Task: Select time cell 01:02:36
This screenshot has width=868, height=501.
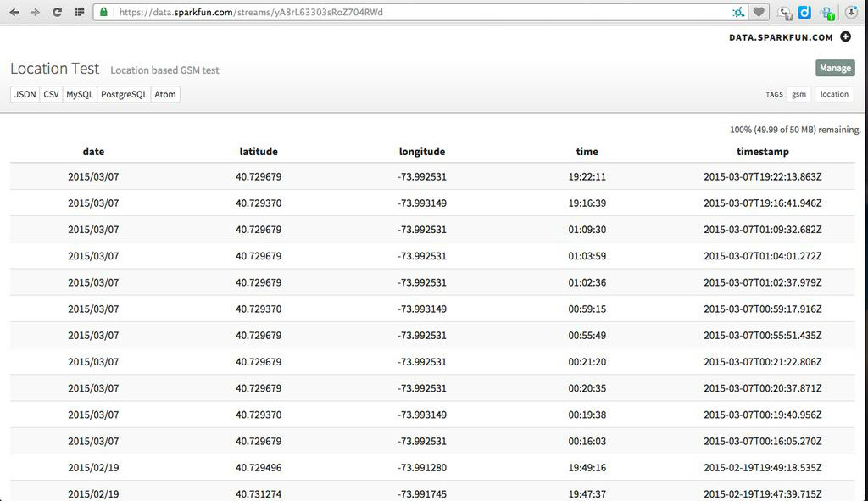Action: click(x=587, y=282)
